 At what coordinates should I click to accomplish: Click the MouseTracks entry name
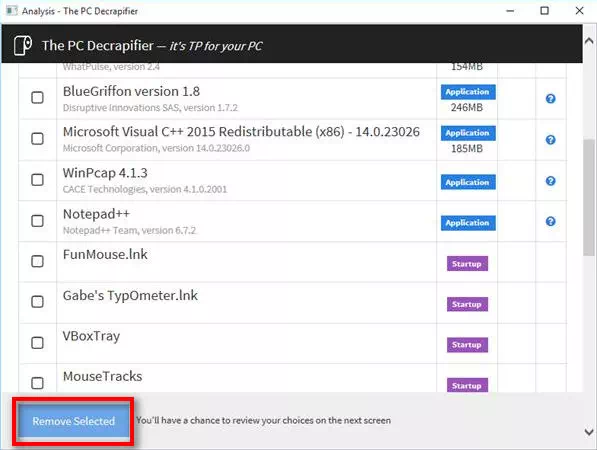click(x=102, y=377)
